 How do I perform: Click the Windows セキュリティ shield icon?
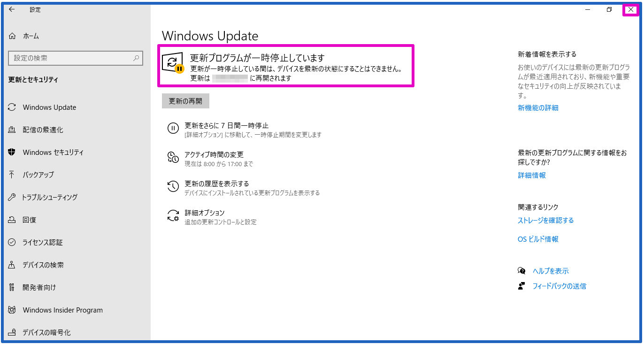[12, 152]
